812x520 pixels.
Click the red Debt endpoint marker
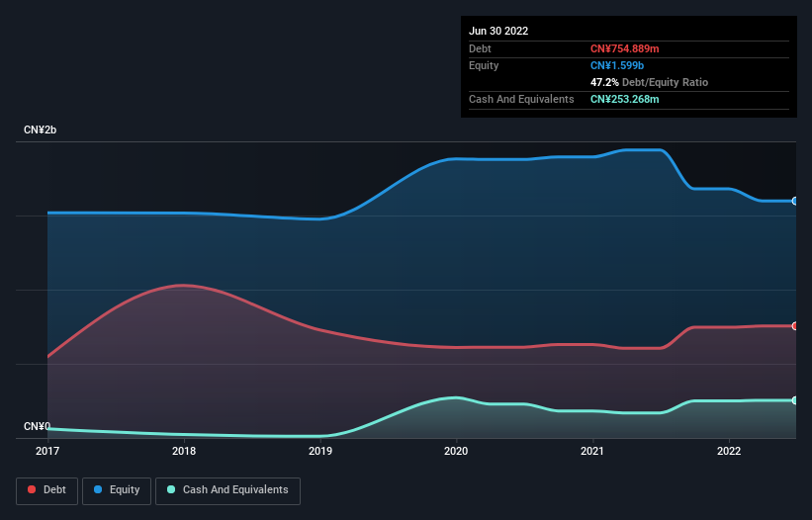795,326
